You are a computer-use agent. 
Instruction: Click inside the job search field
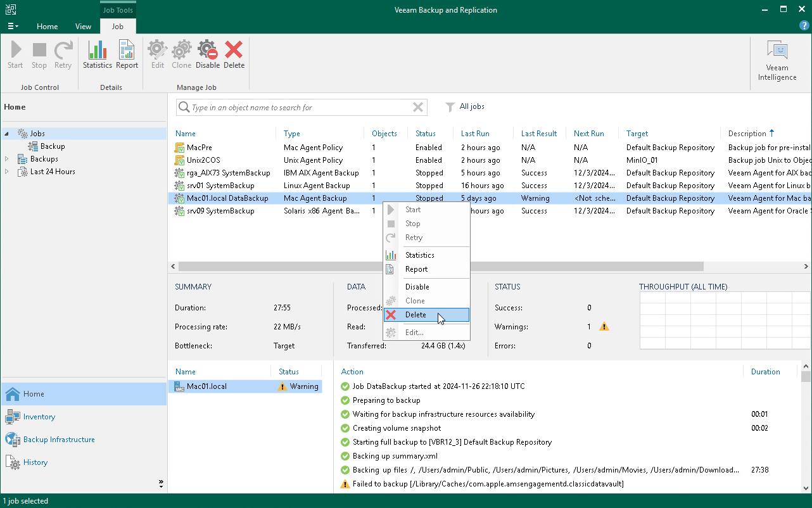[298, 107]
